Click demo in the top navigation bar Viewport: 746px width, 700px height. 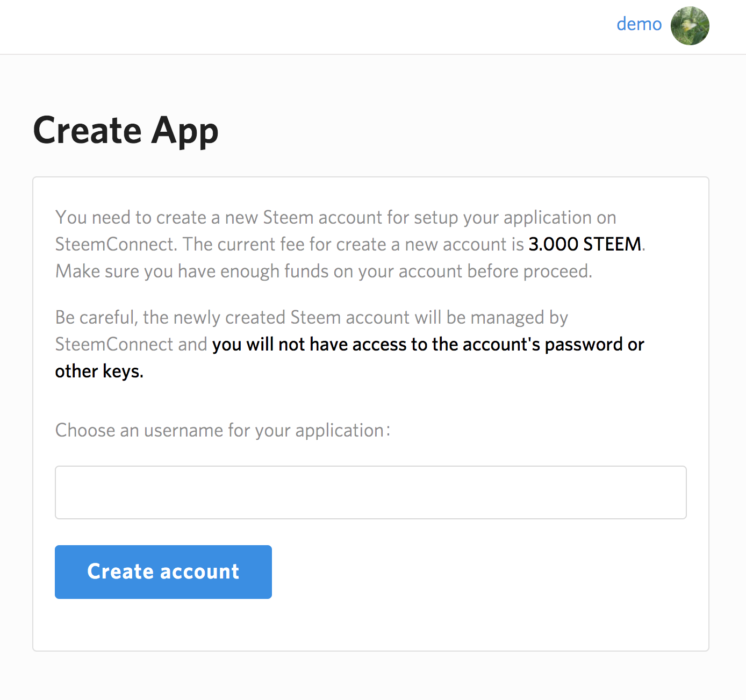pyautogui.click(x=639, y=24)
